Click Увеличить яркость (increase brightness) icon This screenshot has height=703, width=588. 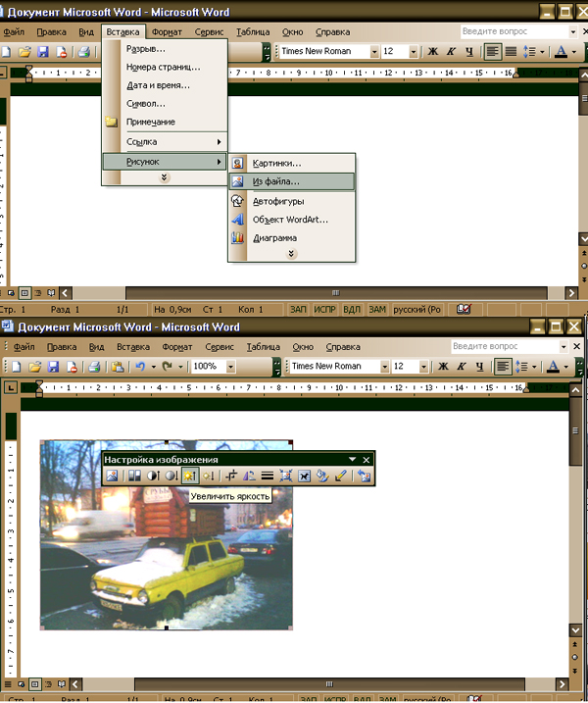pyautogui.click(x=190, y=476)
